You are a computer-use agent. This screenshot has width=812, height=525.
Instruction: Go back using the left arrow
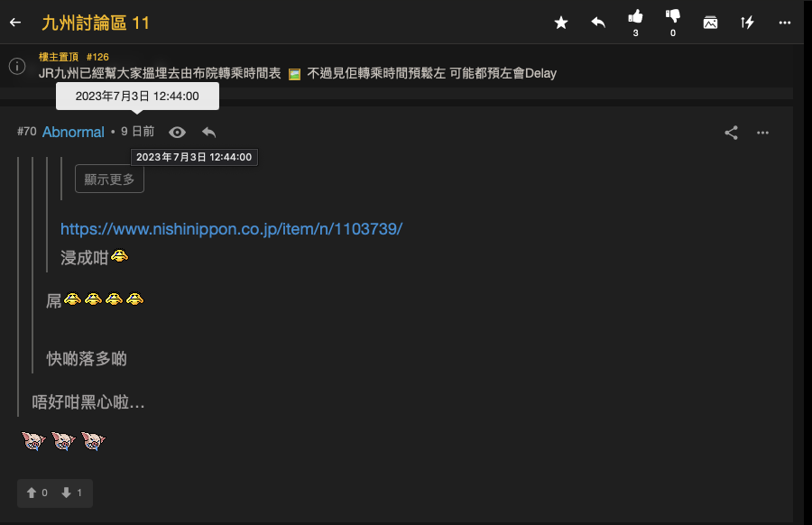click(x=15, y=23)
